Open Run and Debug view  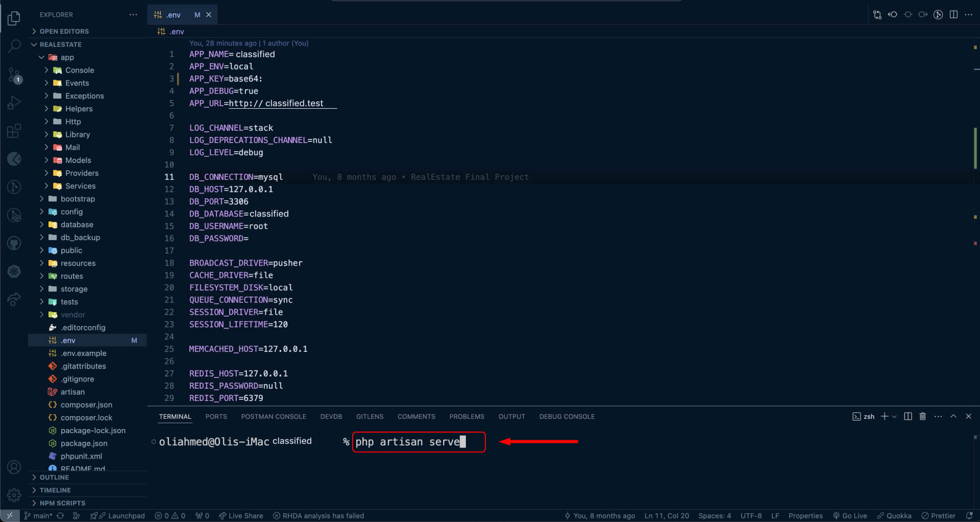[14, 103]
